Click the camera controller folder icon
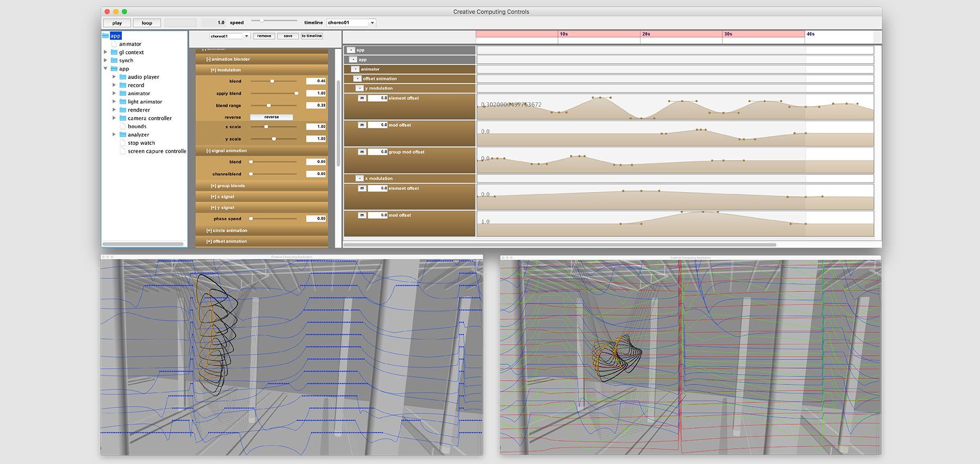Screen dimensions: 980x464 (x=122, y=118)
